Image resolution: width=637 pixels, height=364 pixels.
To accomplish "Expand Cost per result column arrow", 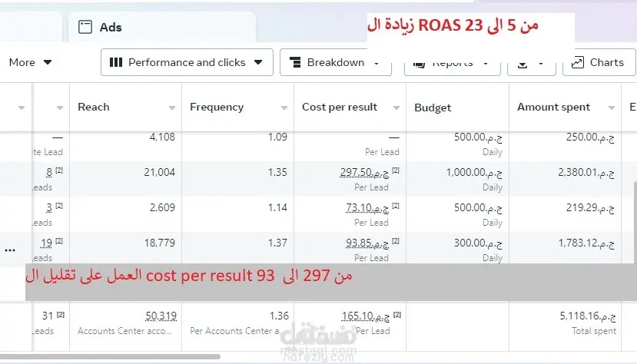I will pyautogui.click(x=396, y=108).
